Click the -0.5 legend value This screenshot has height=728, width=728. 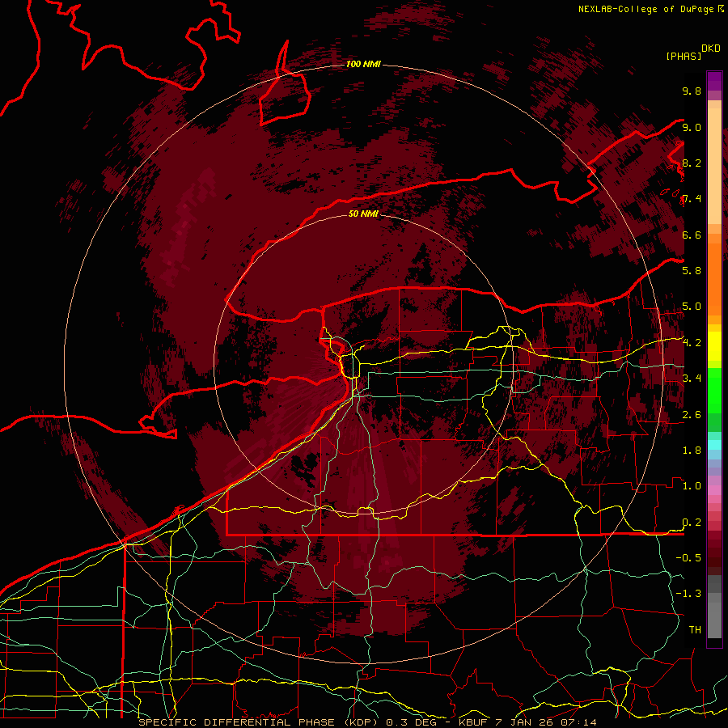coord(688,558)
